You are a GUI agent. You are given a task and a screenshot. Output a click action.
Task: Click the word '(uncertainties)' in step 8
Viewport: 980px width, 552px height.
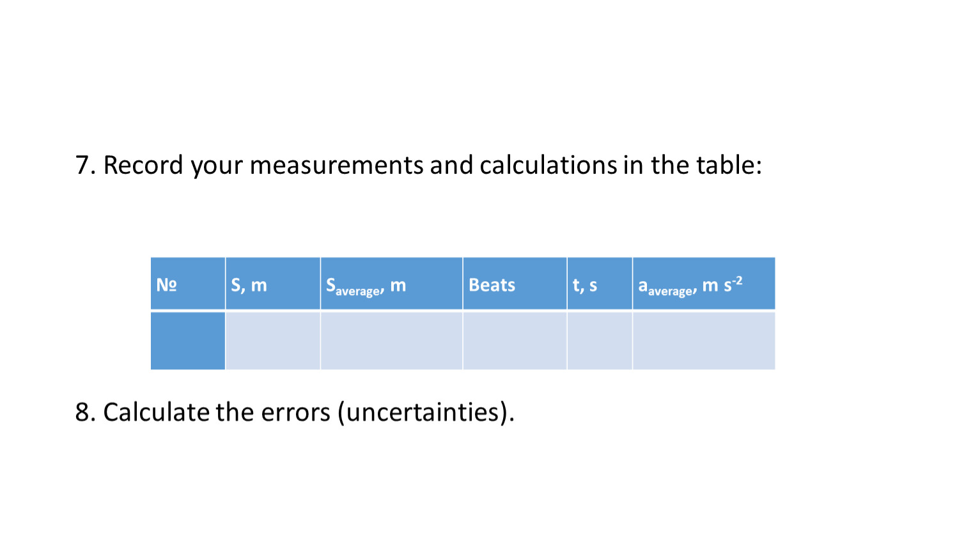tap(425, 413)
